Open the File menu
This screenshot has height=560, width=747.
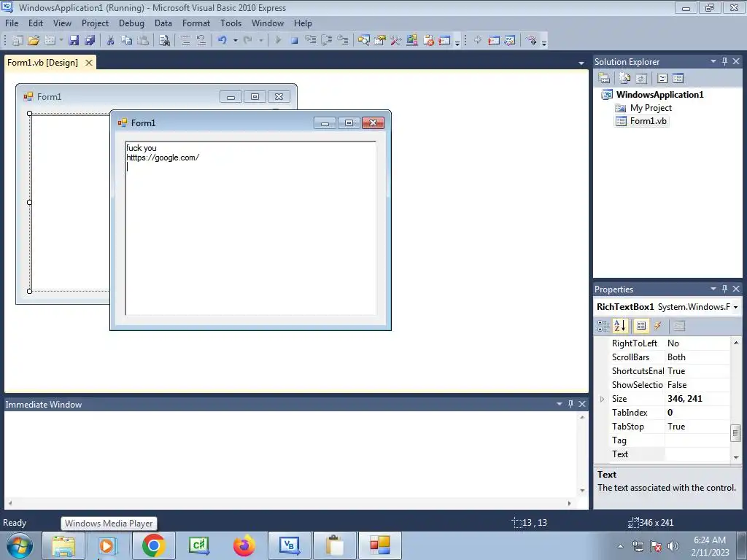pyautogui.click(x=12, y=23)
